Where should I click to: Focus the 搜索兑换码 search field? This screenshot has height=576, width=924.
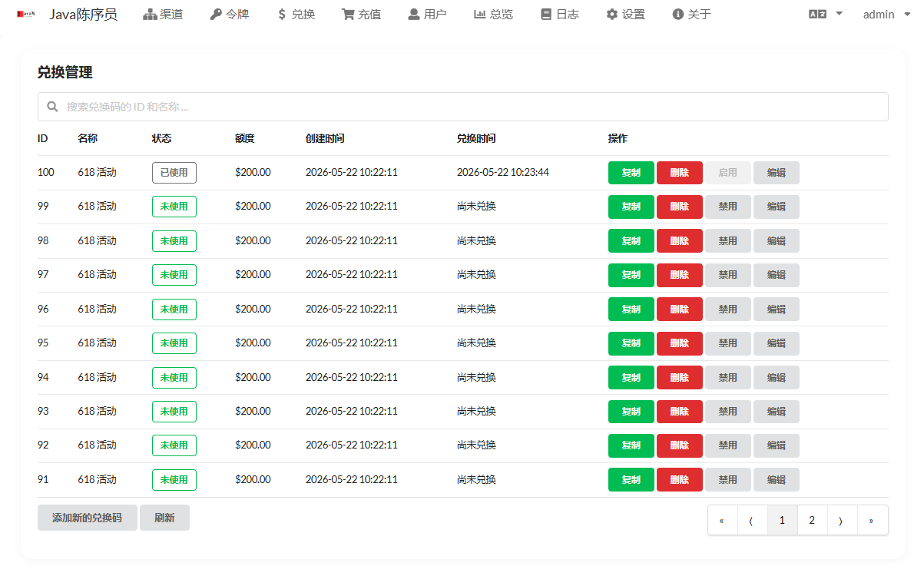pos(463,107)
